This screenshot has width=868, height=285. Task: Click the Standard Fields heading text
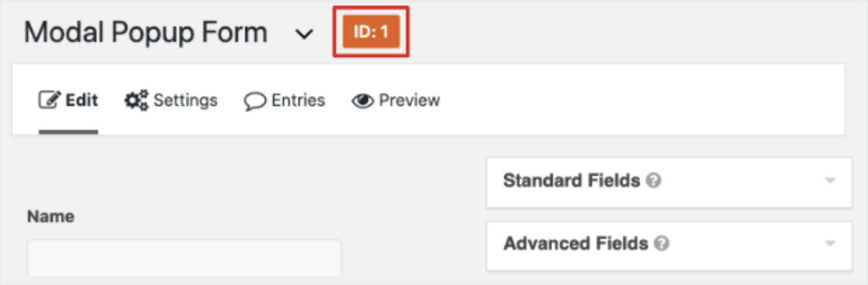point(571,180)
